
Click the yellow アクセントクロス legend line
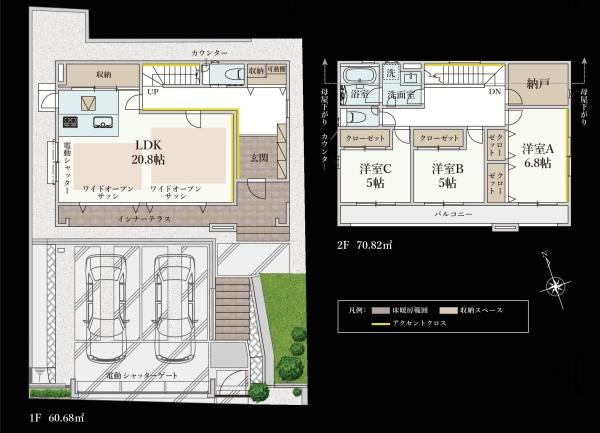pos(381,324)
